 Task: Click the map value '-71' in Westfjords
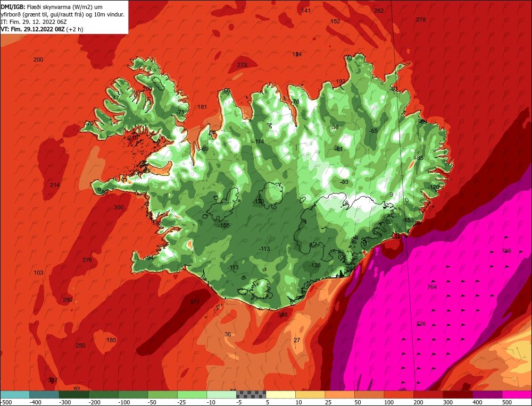(180, 112)
